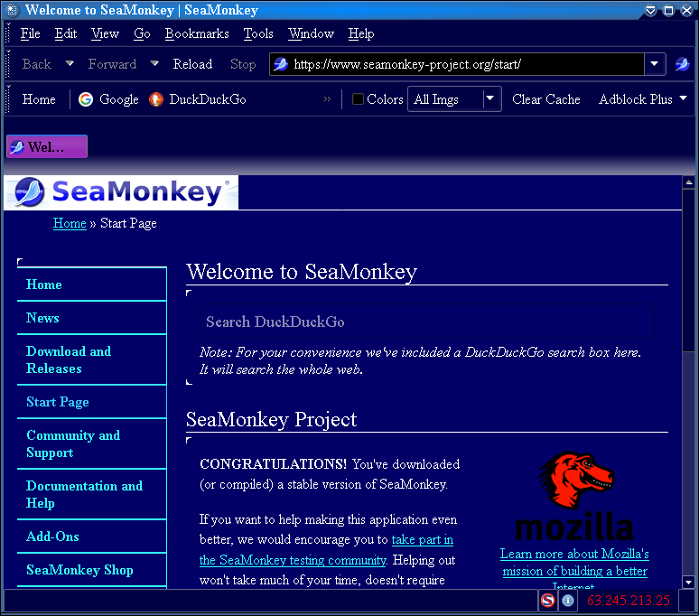Expand the Forward history dropdown arrow
Viewport: 699px width, 616px height.
tap(154, 64)
